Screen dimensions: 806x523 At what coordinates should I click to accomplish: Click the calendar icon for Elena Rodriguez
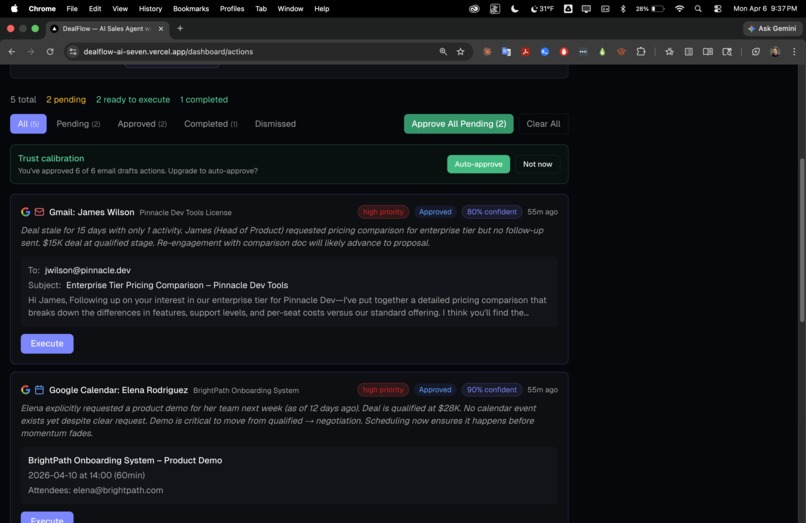point(39,390)
